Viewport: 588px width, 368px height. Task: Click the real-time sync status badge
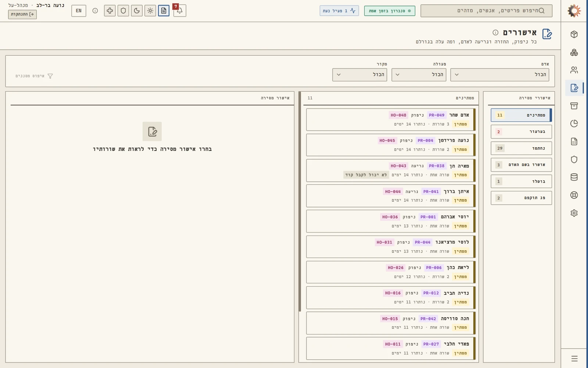coord(390,11)
